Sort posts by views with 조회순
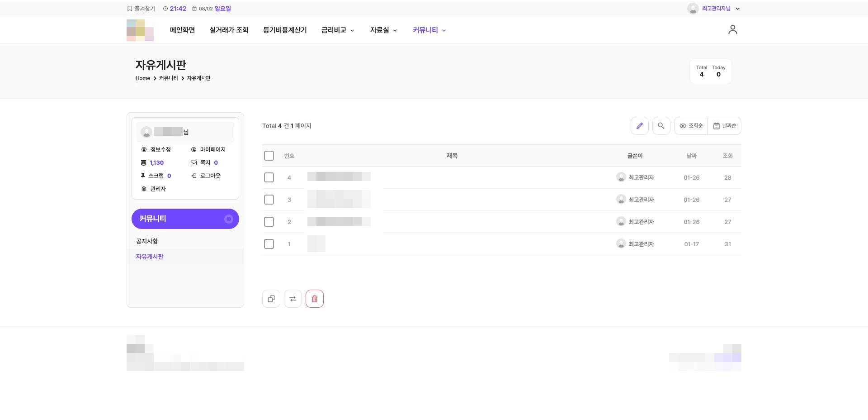 click(691, 126)
